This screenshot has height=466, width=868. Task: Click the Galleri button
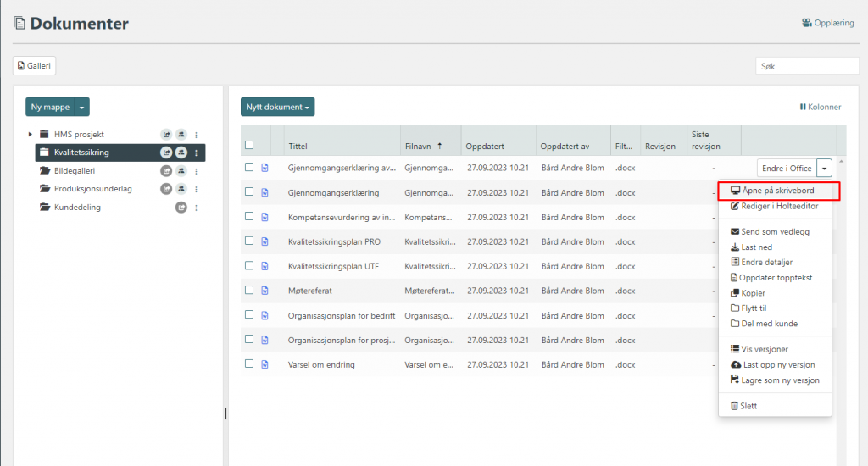35,65
